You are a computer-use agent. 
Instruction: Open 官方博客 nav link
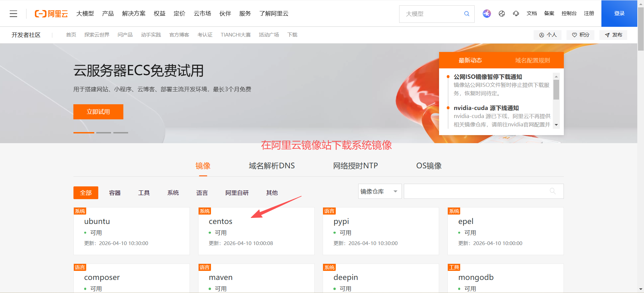pos(179,35)
